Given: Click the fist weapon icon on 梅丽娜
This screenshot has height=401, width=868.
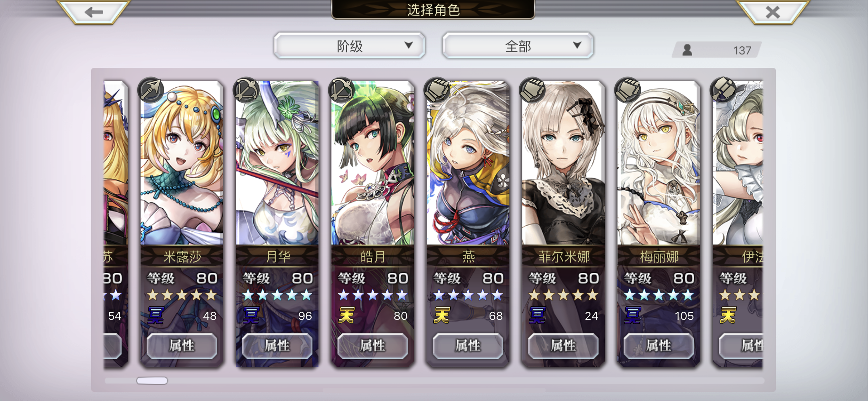Looking at the screenshot, I should (627, 90).
